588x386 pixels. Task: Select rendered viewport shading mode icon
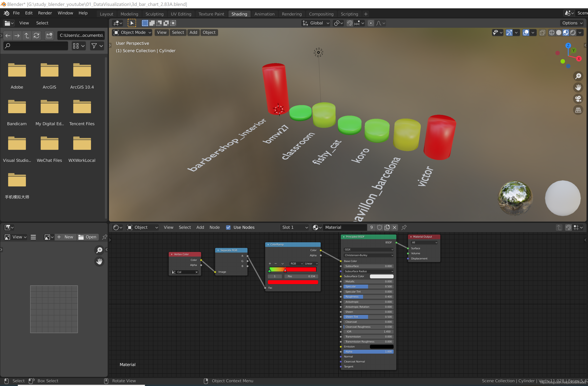[x=573, y=33]
